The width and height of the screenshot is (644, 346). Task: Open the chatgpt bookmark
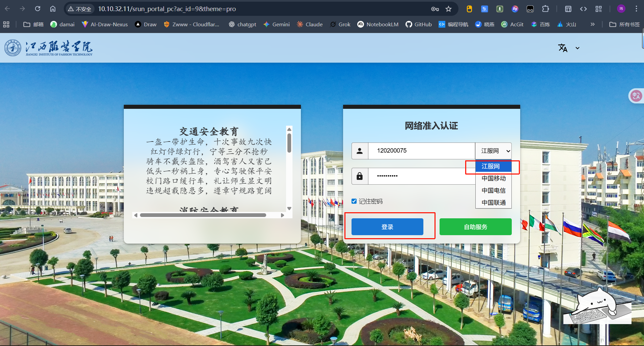click(243, 24)
